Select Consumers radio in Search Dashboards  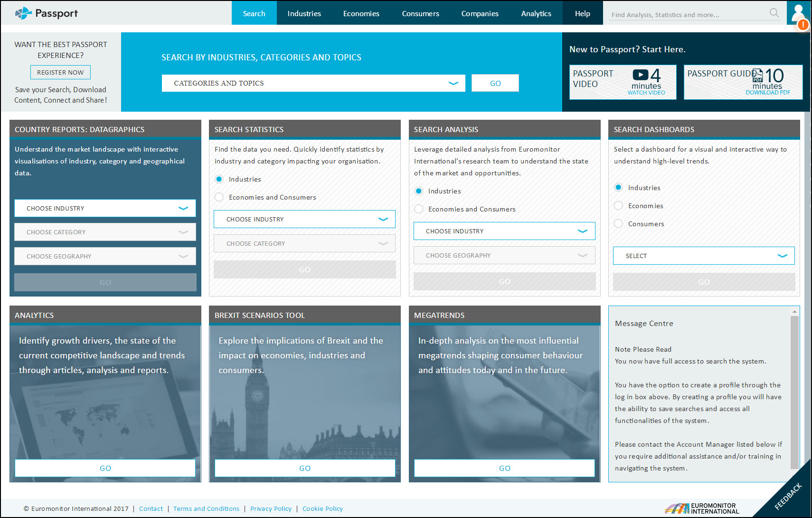pyautogui.click(x=618, y=224)
